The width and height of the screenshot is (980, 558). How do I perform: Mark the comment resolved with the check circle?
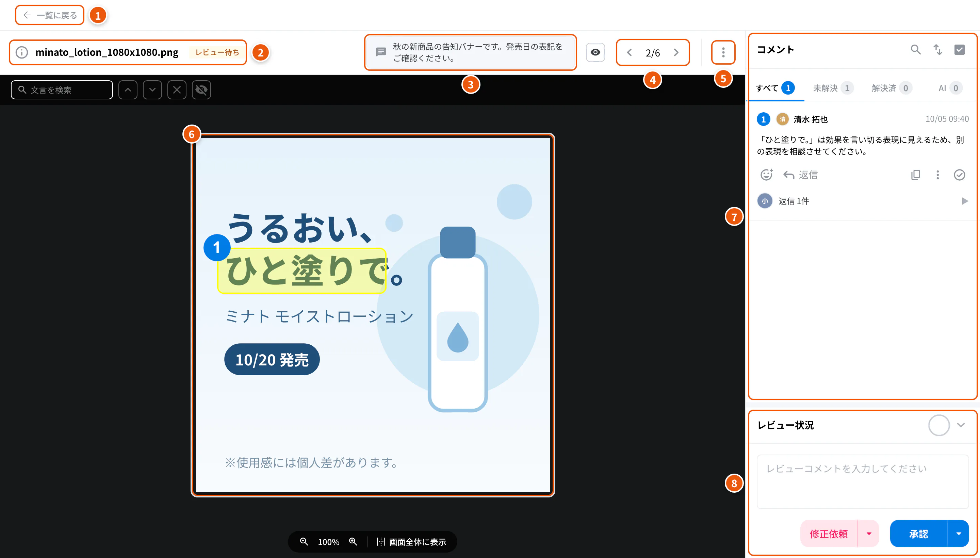coord(959,175)
